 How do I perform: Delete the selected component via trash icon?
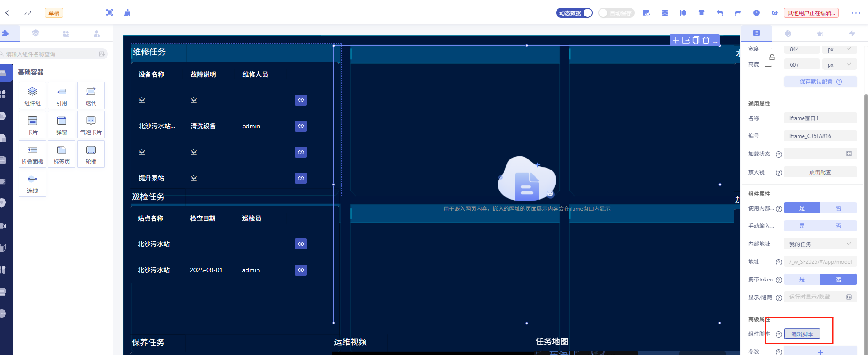point(706,40)
